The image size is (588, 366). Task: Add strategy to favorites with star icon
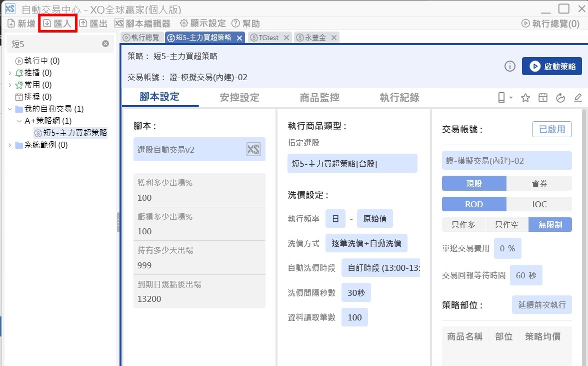pos(525,98)
